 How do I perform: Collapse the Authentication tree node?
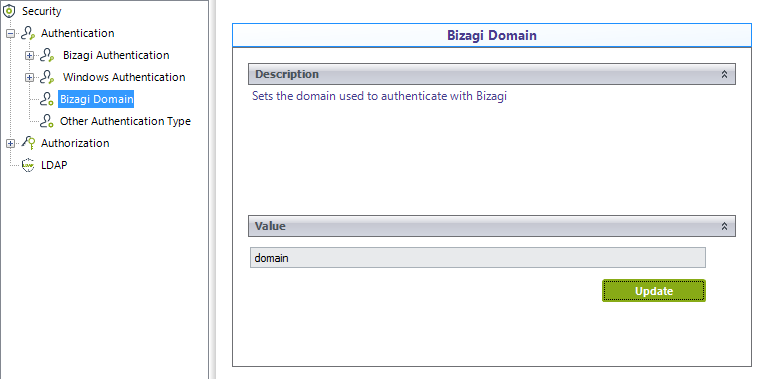coord(10,33)
